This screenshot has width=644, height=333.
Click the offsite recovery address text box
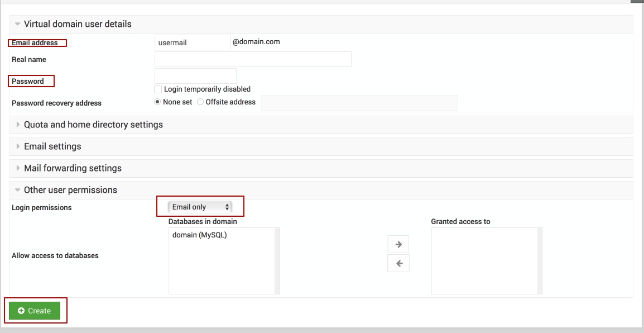(359, 103)
